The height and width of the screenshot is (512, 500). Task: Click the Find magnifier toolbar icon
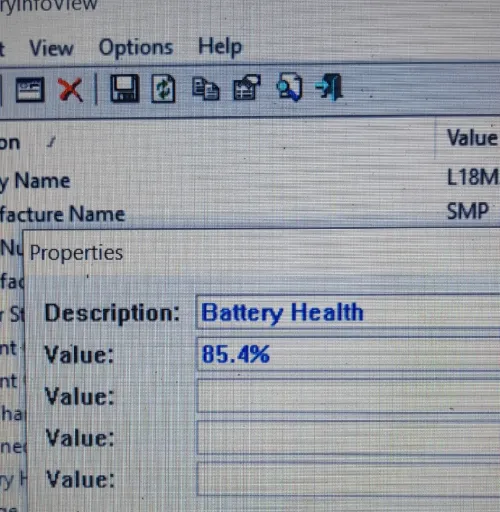tap(289, 87)
